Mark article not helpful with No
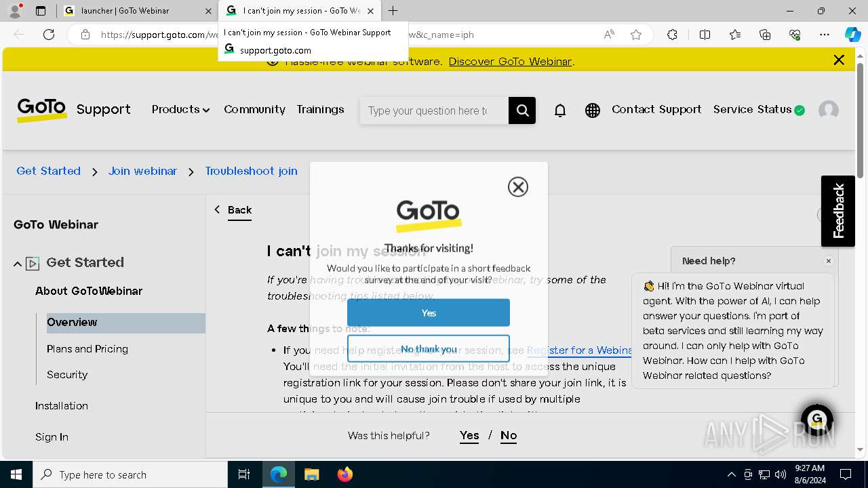The height and width of the screenshot is (488, 868). 509,436
